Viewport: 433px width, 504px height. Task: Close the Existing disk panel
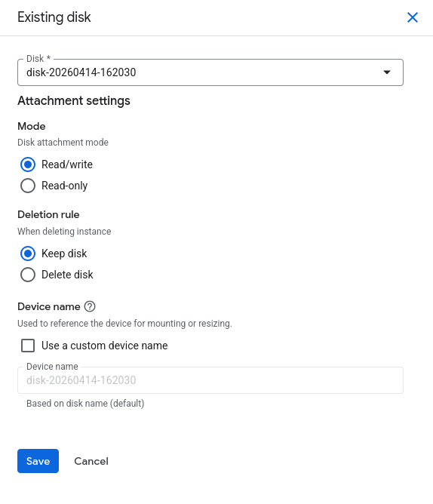tap(413, 17)
